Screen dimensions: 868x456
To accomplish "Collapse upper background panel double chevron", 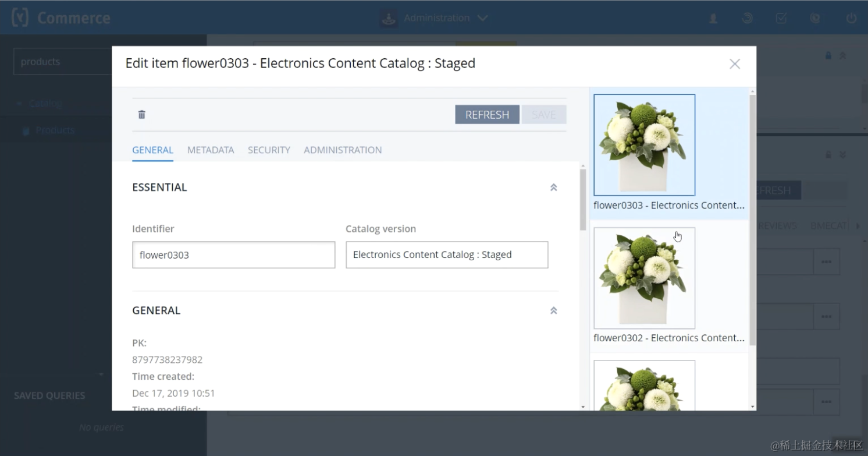I will point(842,56).
